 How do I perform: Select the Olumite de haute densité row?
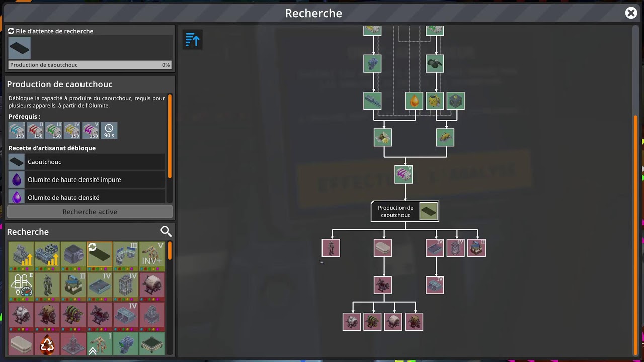point(87,197)
